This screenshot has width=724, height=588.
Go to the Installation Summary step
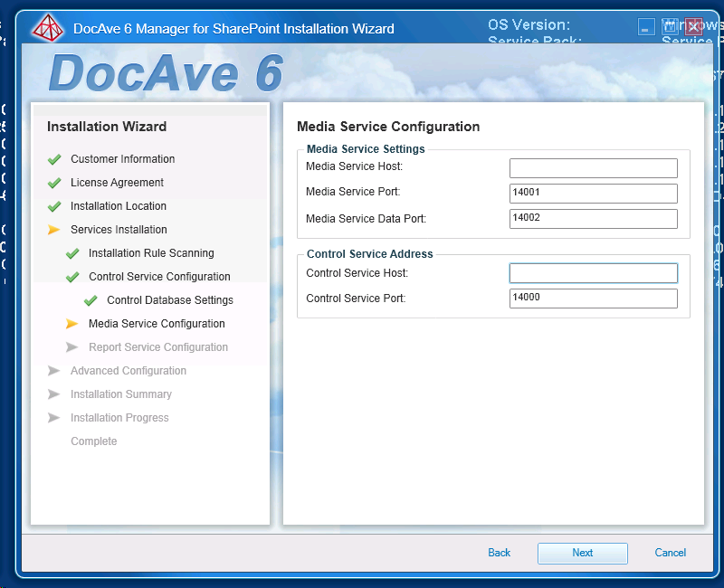pos(120,394)
